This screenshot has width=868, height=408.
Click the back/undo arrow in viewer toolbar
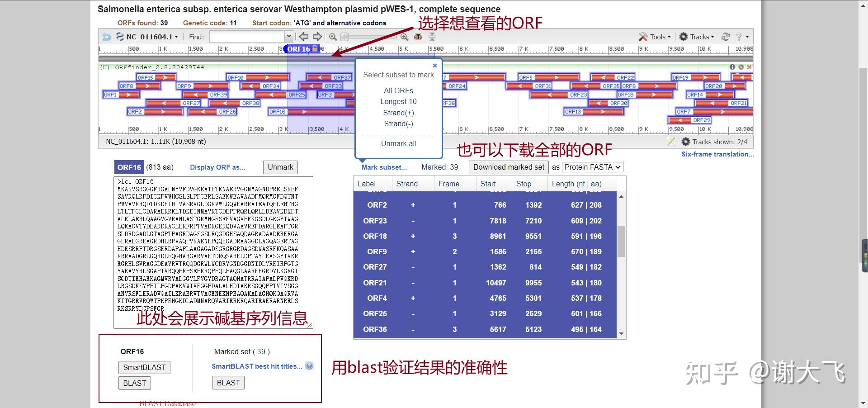click(106, 37)
